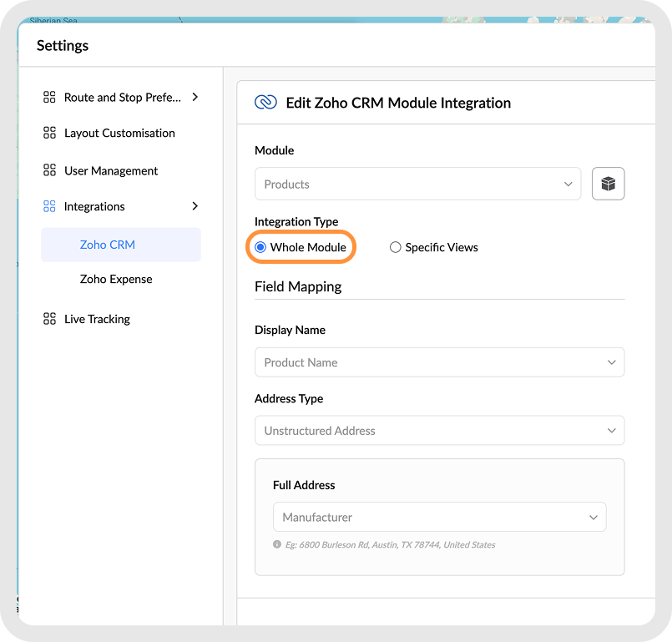
Task: Open the Full Address dropdown showing Manufacturer
Action: coord(439,518)
